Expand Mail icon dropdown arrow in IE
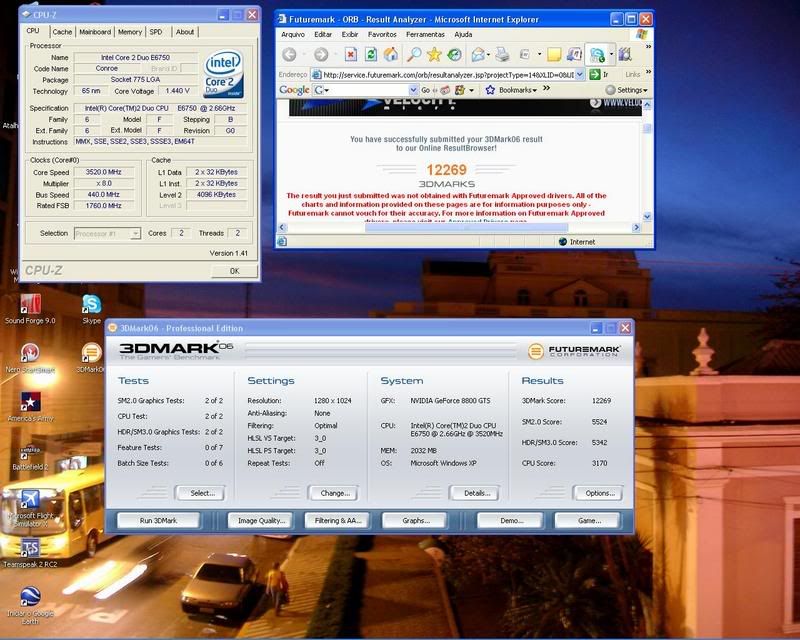 point(488,55)
